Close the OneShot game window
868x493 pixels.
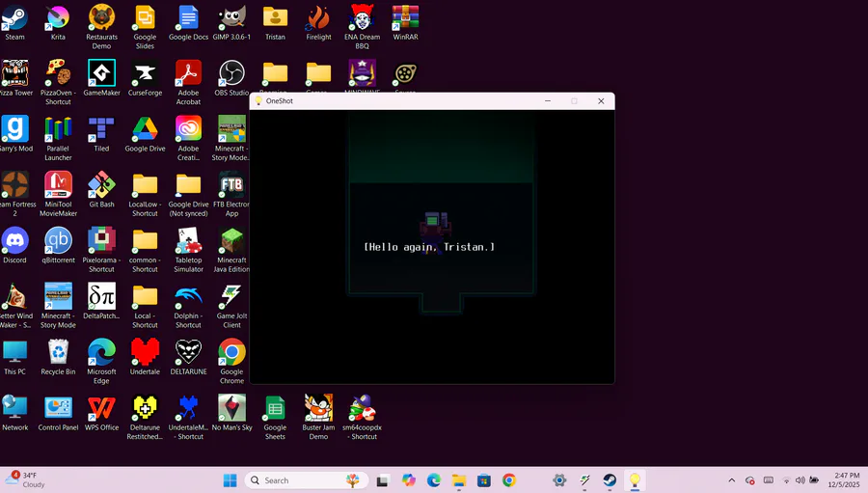[601, 100]
